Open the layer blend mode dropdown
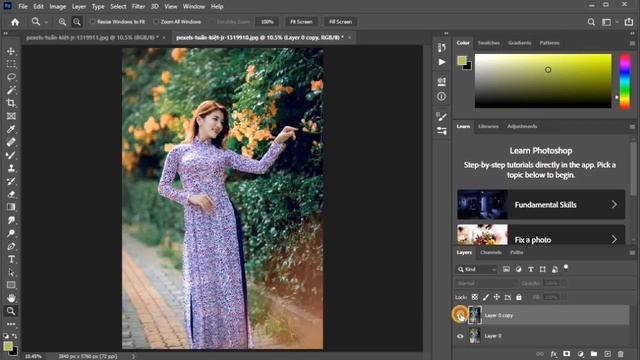This screenshot has height=360, width=640. [x=486, y=283]
